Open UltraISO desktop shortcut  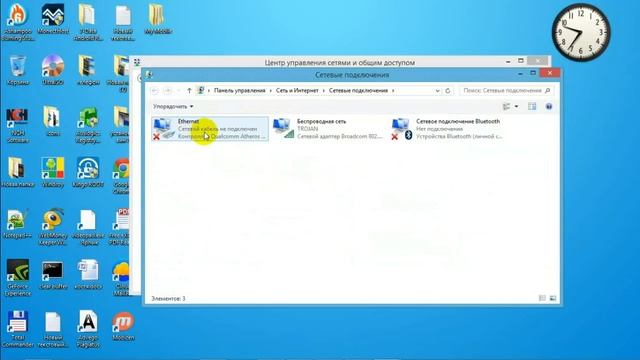[53, 70]
